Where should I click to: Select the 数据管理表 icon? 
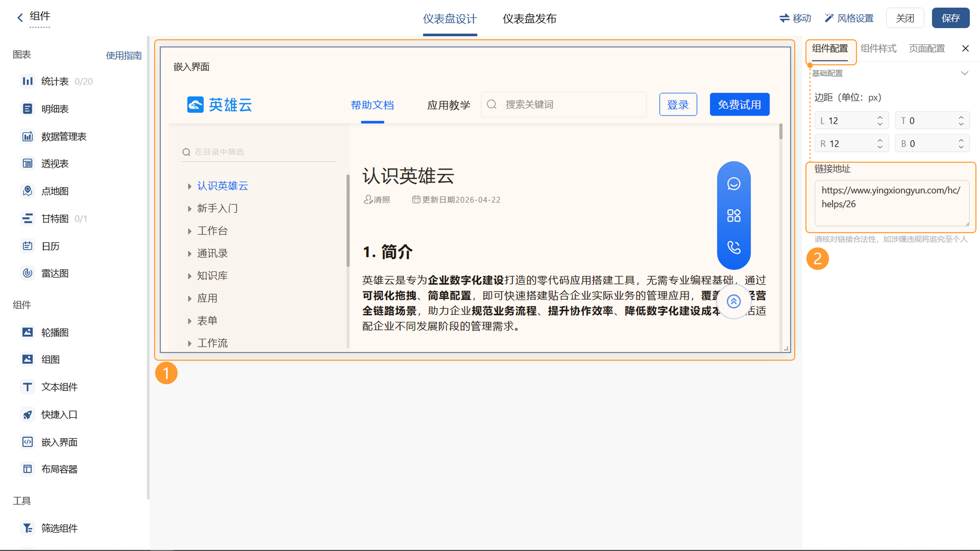(27, 136)
